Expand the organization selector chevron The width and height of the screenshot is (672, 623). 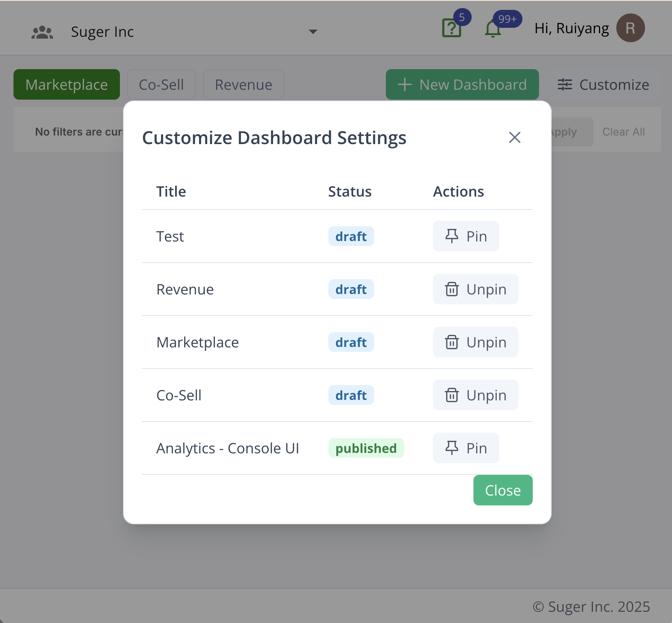coord(313,31)
